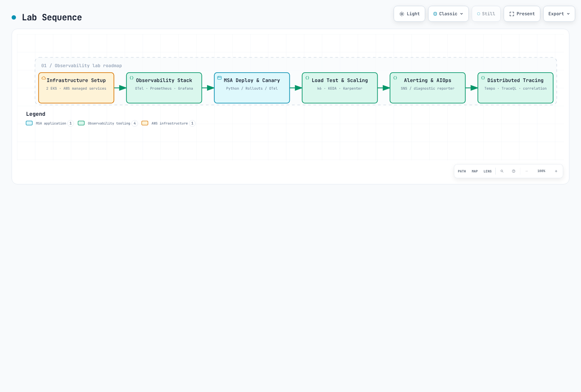Toggle MSA application legend filter

50,123
